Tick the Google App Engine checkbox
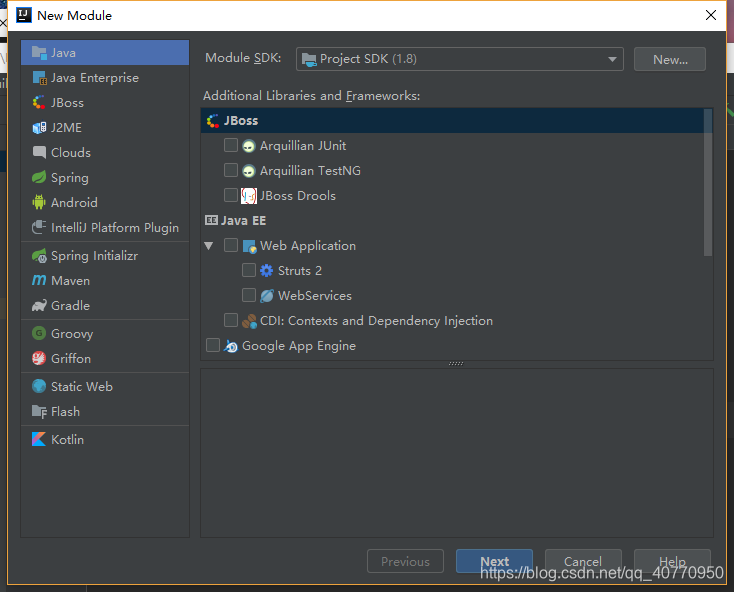Image resolution: width=734 pixels, height=592 pixels. [x=213, y=345]
